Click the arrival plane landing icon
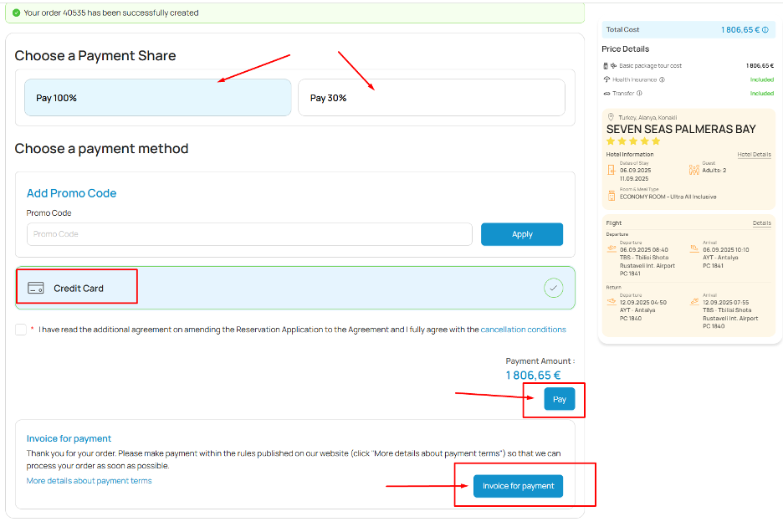The height and width of the screenshot is (532, 783). click(x=695, y=248)
